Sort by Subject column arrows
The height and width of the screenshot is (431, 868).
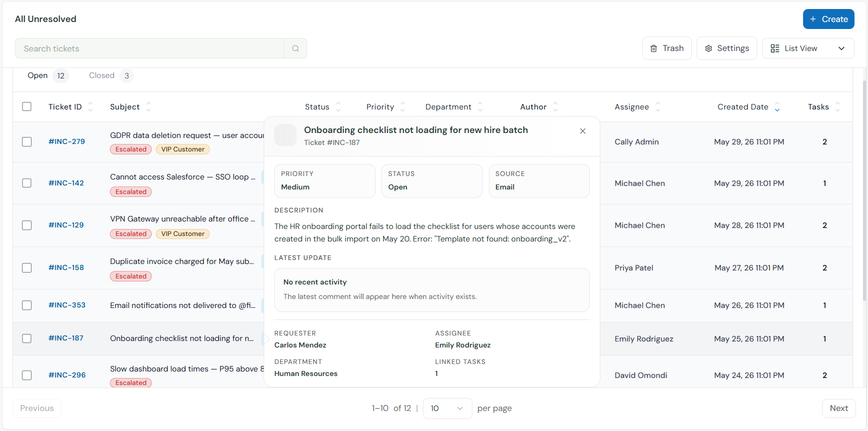(x=148, y=107)
